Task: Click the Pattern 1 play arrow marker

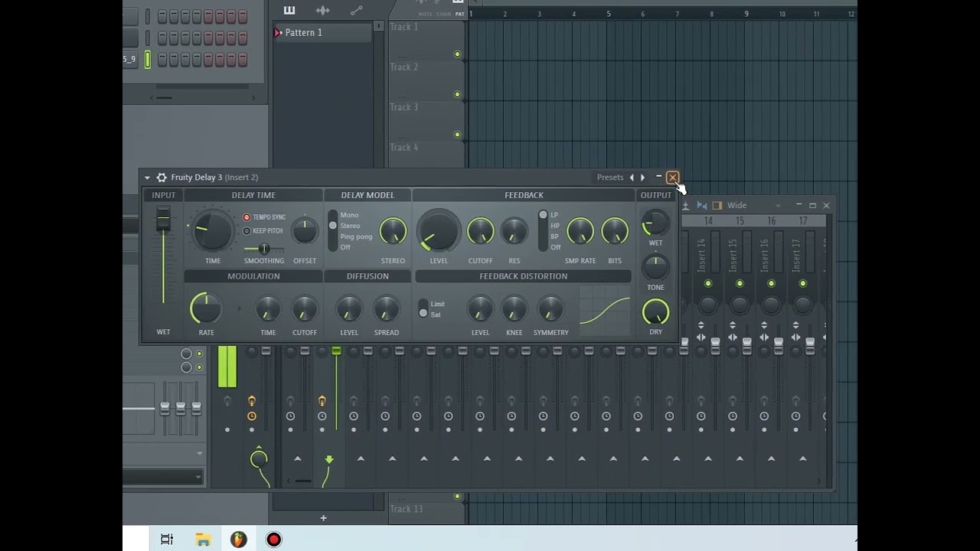Action: click(278, 33)
